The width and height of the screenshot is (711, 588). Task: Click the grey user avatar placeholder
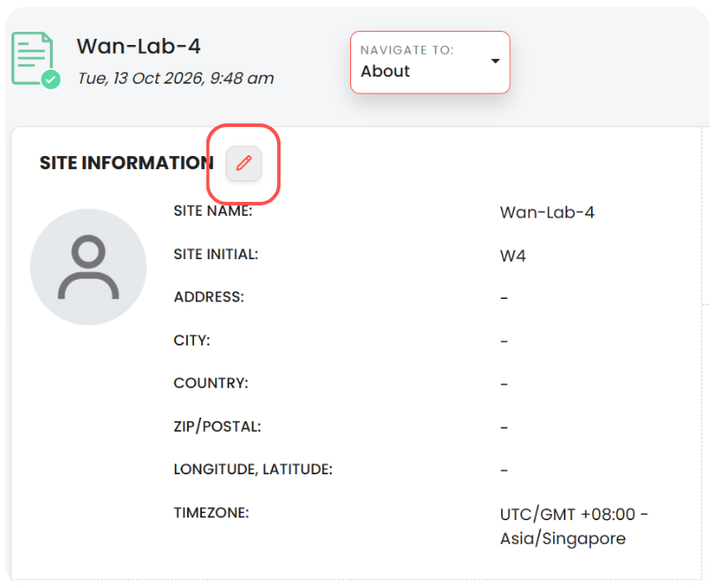[x=88, y=267]
